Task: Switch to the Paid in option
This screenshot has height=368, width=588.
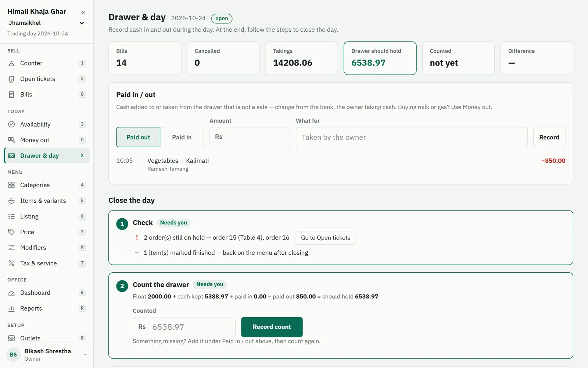Action: point(182,137)
